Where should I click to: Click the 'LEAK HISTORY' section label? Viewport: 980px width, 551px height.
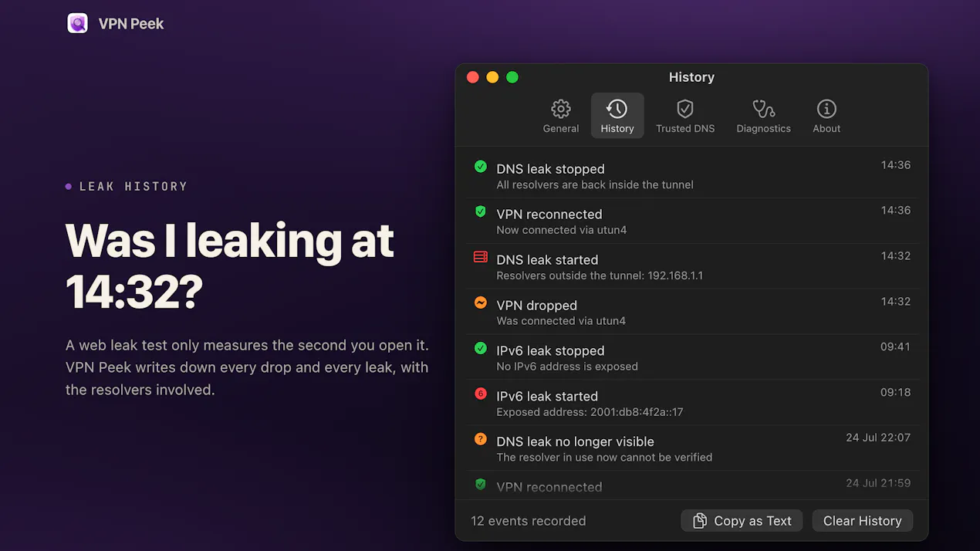[133, 187]
